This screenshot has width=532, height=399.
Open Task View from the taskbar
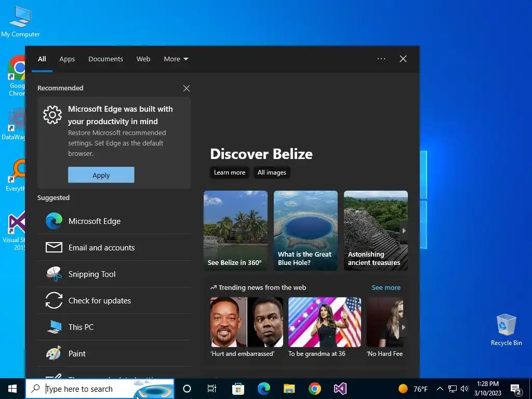pyautogui.click(x=212, y=389)
